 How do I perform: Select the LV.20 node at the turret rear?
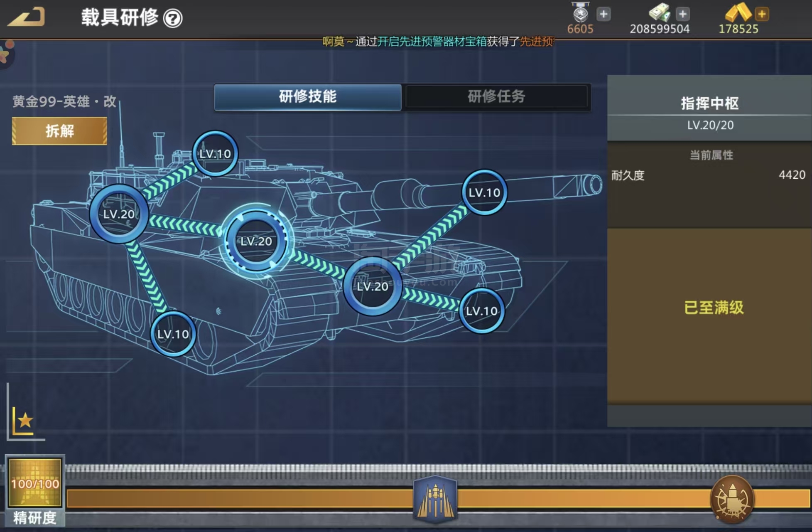(x=119, y=214)
